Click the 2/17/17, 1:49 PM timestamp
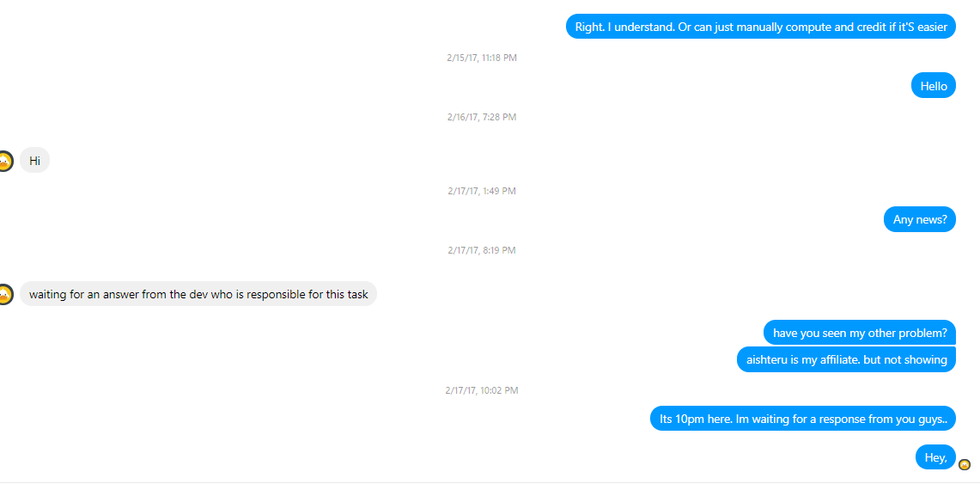This screenshot has width=980, height=484. point(482,191)
